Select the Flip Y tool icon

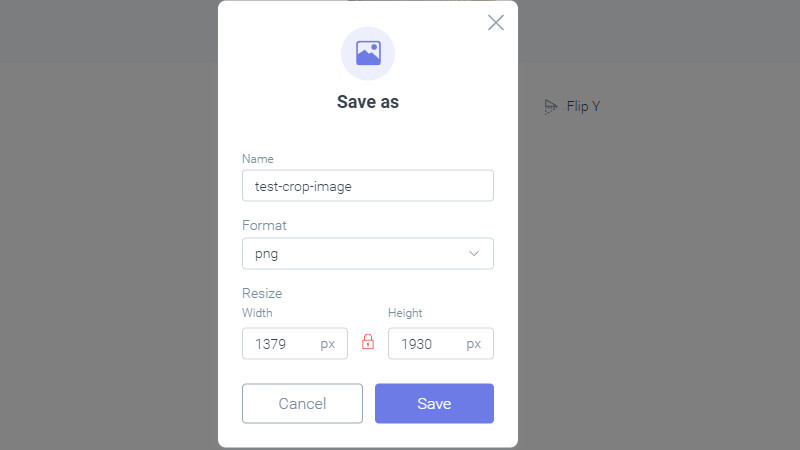(x=551, y=107)
